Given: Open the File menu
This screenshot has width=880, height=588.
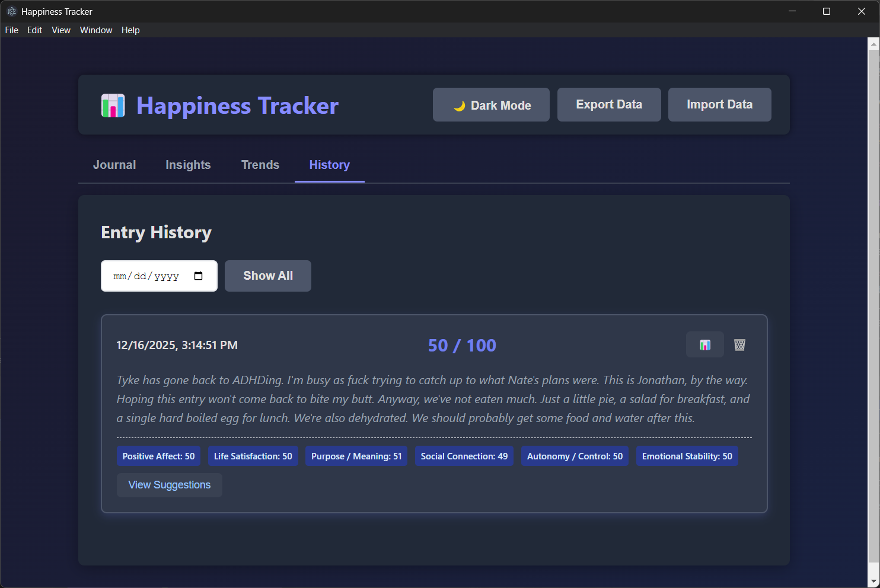Looking at the screenshot, I should (12, 30).
